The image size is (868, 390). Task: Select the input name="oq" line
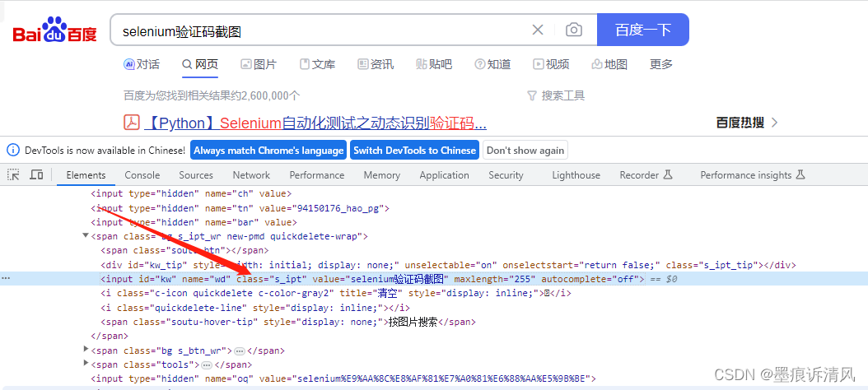343,379
